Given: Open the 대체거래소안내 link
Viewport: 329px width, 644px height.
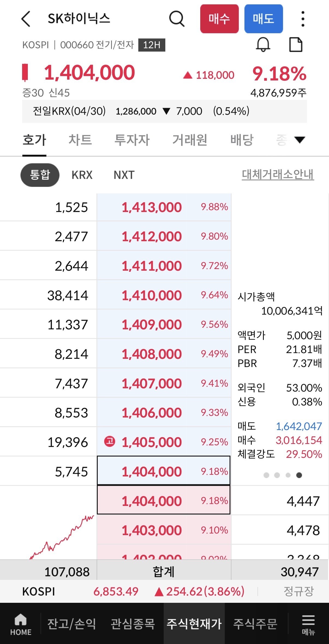Looking at the screenshot, I should (278, 175).
